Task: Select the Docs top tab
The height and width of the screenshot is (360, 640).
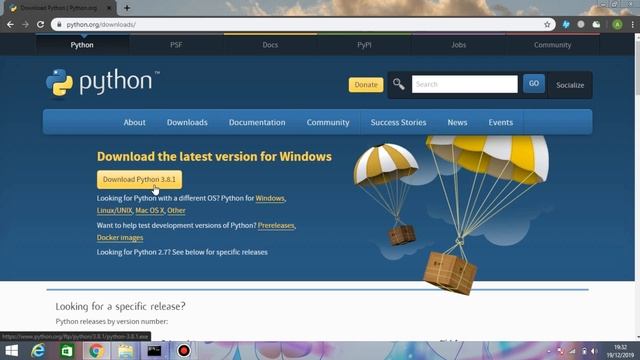Action: tap(270, 45)
